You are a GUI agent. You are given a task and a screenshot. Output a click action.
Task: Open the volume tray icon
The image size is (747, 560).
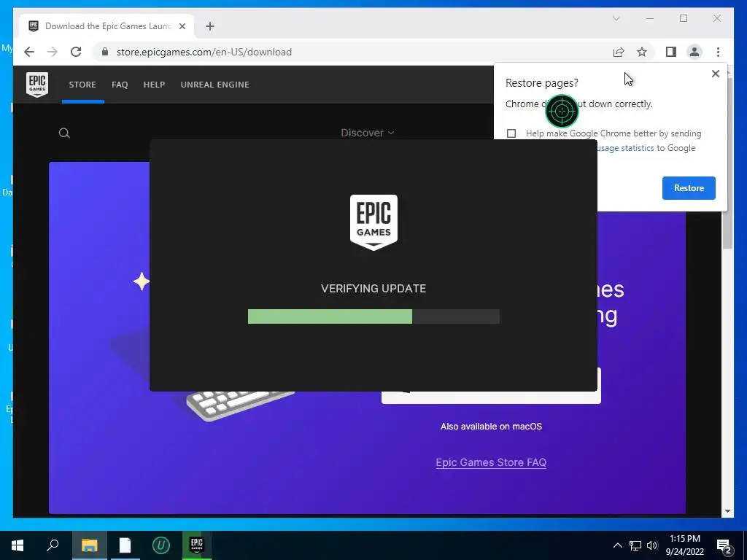[652, 545]
